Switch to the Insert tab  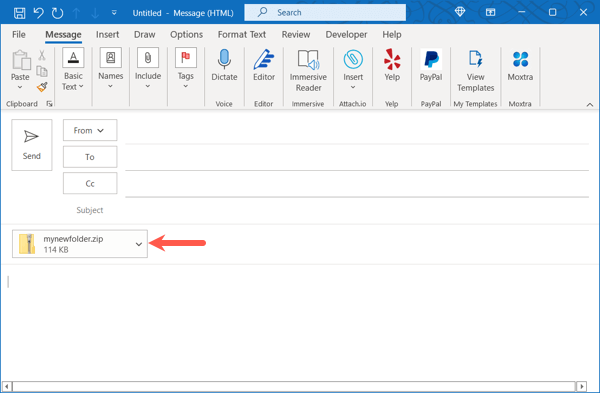point(108,34)
